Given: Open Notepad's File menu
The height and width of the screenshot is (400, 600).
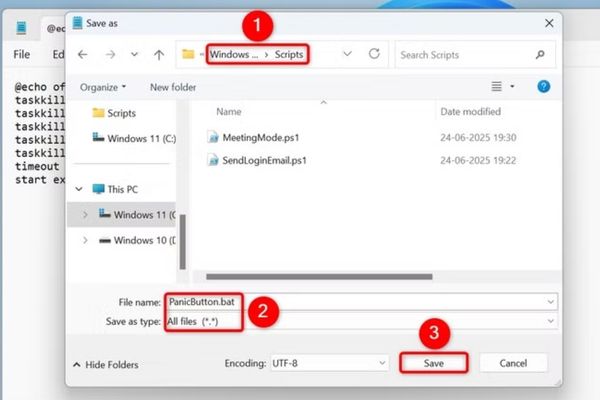Looking at the screenshot, I should click(x=21, y=54).
